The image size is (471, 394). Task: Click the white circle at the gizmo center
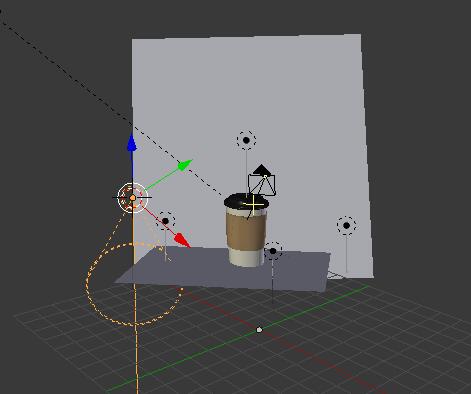coord(132,198)
